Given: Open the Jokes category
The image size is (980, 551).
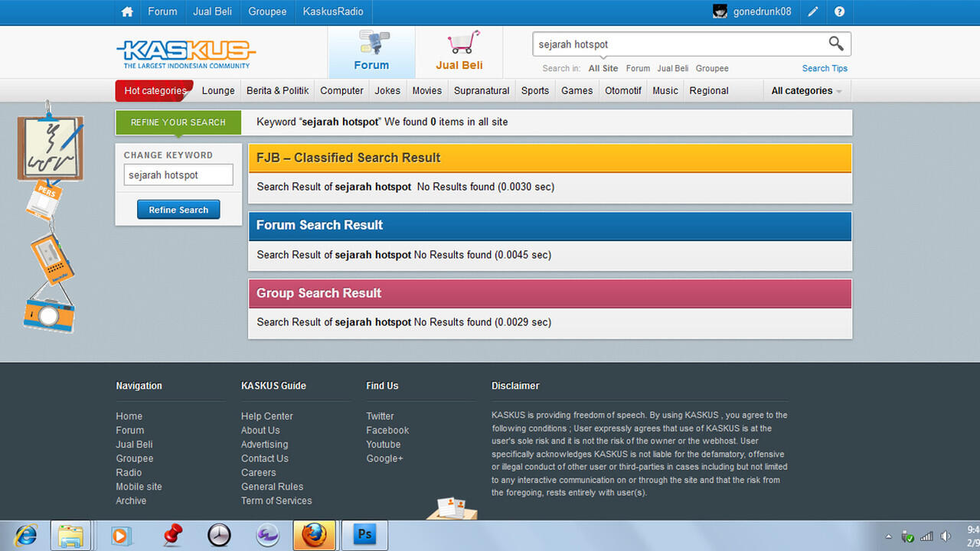Looking at the screenshot, I should point(387,90).
